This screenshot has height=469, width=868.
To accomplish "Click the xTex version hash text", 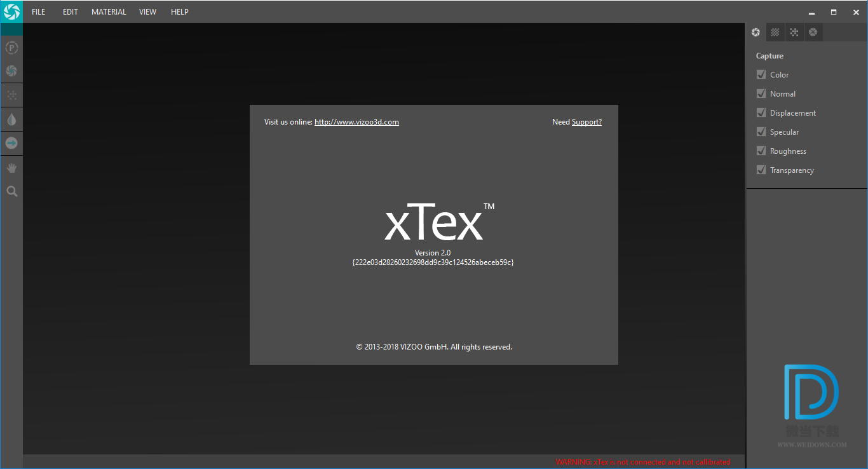I will pos(433,262).
